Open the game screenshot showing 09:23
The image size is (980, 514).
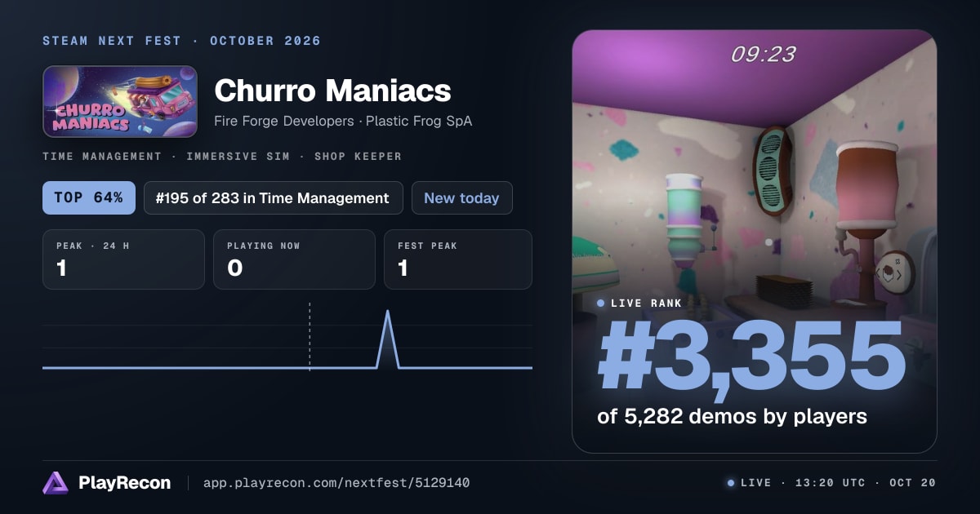click(x=755, y=241)
